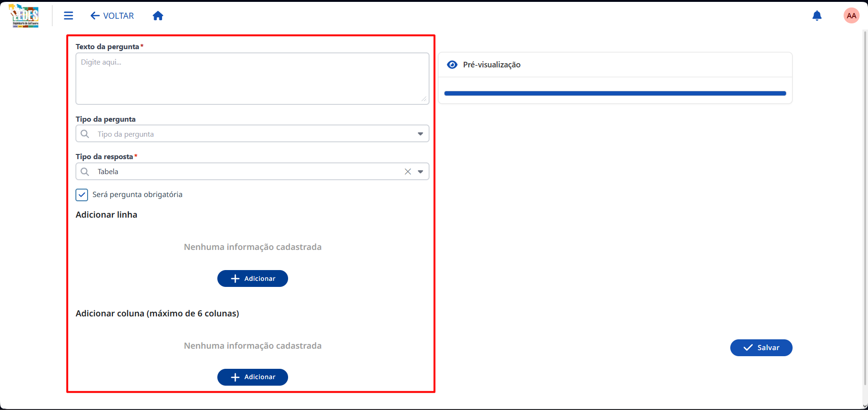
Task: Click the Tipo da resposta label
Action: [x=104, y=157]
